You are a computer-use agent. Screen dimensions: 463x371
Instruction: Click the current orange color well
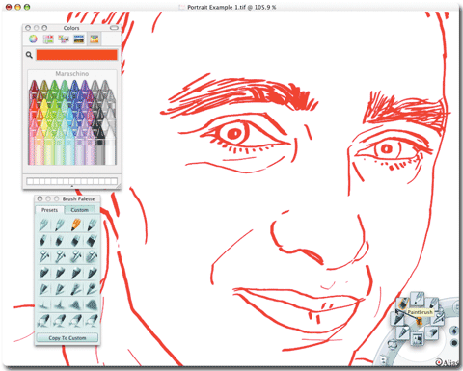point(77,55)
